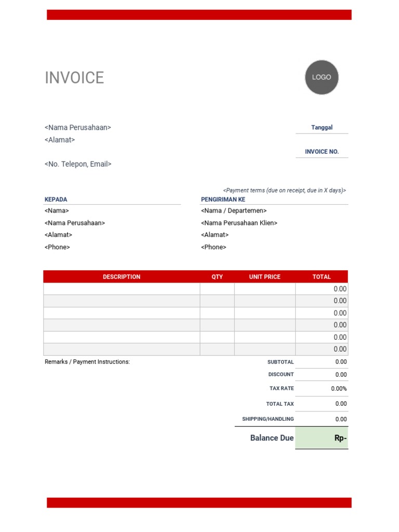Image resolution: width=399 pixels, height=532 pixels.
Task: Click the last item row's 0.00 total
Action: [340, 349]
